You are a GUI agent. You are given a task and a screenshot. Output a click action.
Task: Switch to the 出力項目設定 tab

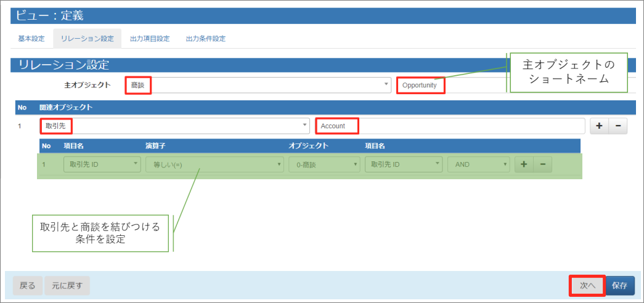click(x=150, y=39)
